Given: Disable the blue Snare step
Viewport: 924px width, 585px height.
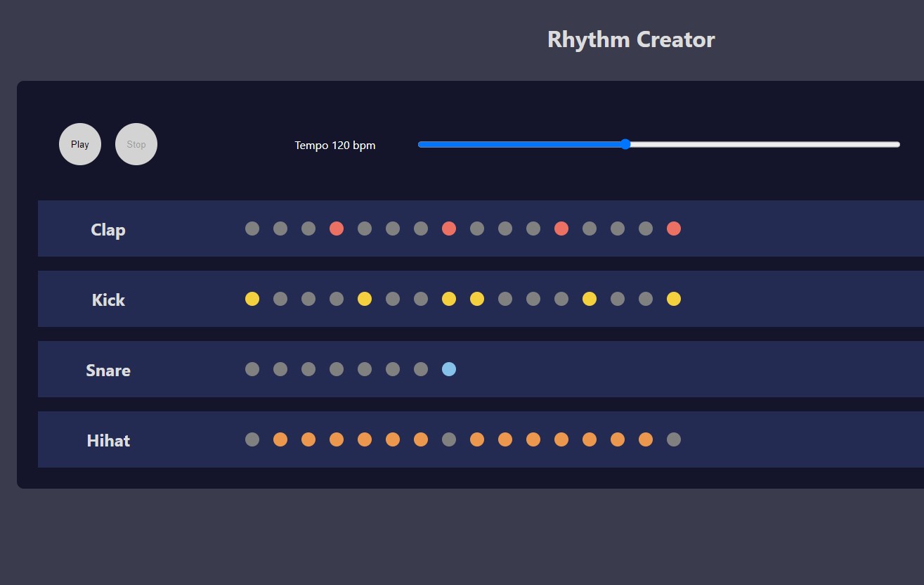Looking at the screenshot, I should tap(449, 369).
